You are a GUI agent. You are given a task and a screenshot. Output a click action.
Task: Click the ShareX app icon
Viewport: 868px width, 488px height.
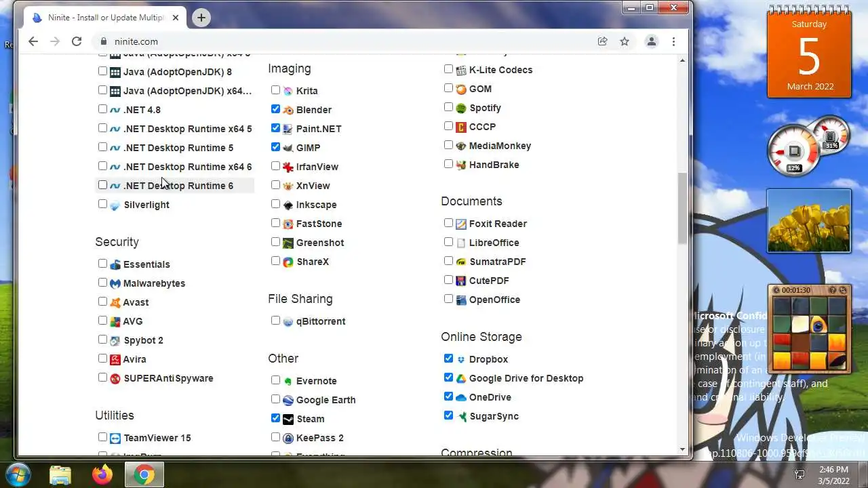[x=288, y=262]
